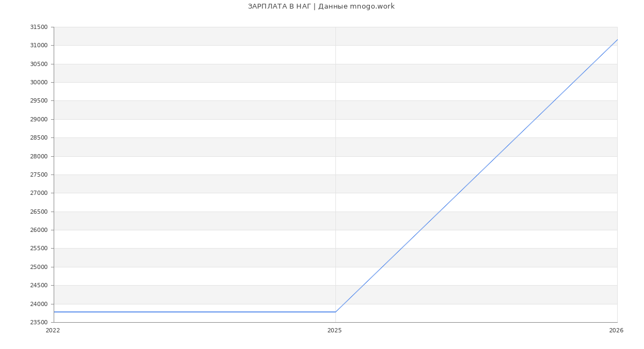This screenshot has width=644, height=349.
Task: Click the 28000 y-axis label
Action: pos(39,156)
